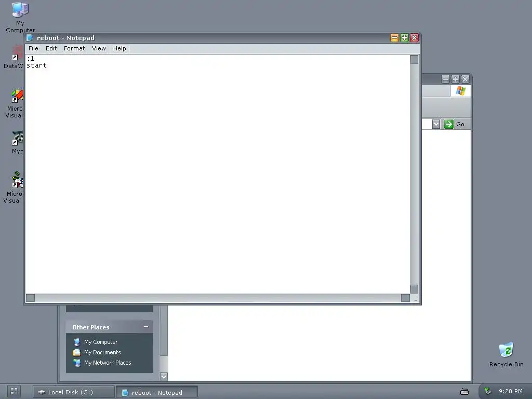Screen dimensions: 532x399
Task: Open the Format menu in Notepad
Action: click(74, 48)
